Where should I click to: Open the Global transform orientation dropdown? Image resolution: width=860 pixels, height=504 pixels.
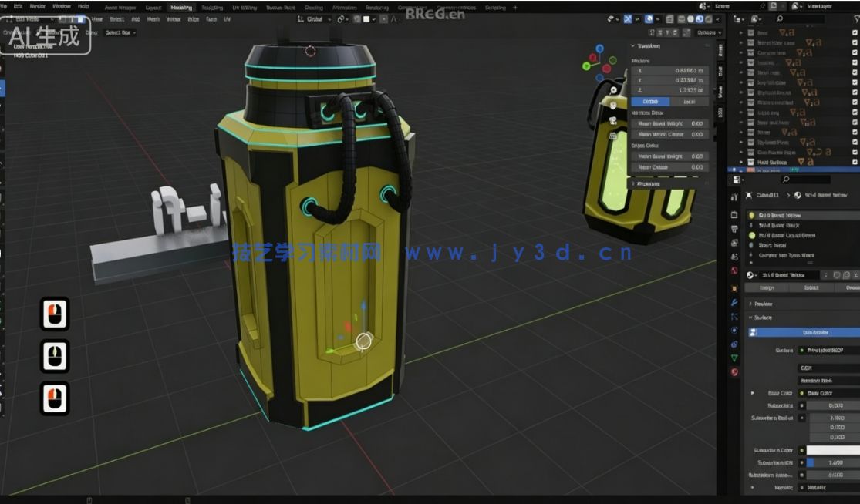point(314,20)
